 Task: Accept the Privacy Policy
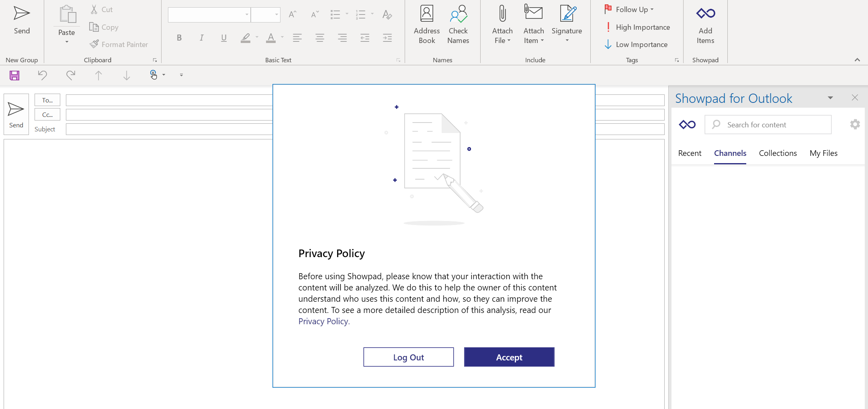coord(508,357)
